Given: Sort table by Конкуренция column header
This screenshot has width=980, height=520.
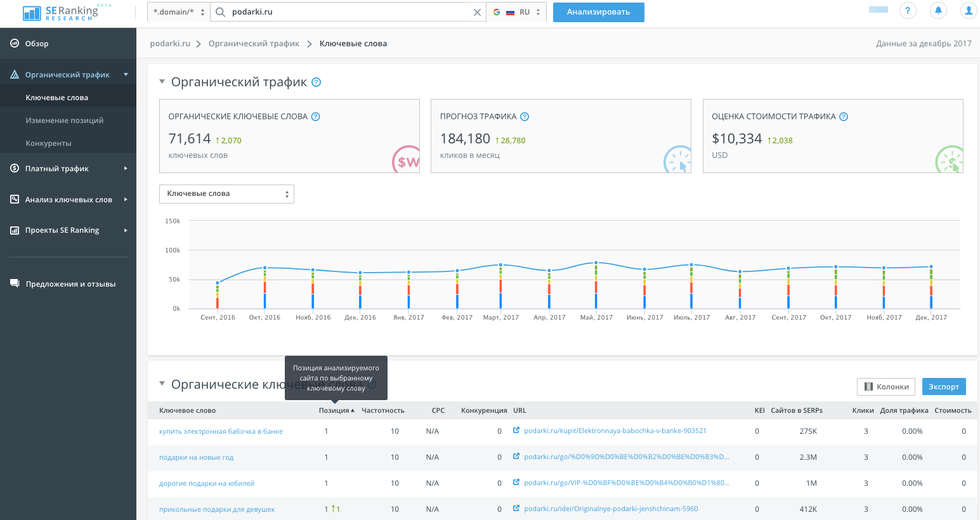Looking at the screenshot, I should click(x=484, y=410).
